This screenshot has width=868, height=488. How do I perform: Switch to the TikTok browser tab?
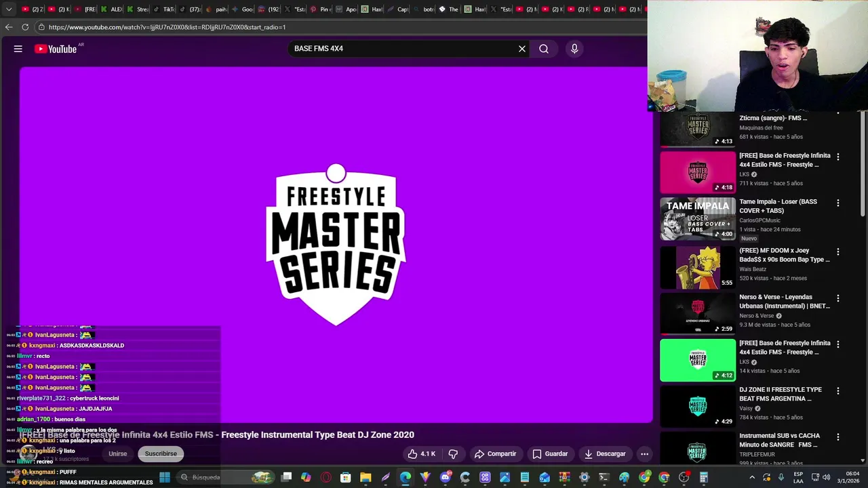coord(163,9)
